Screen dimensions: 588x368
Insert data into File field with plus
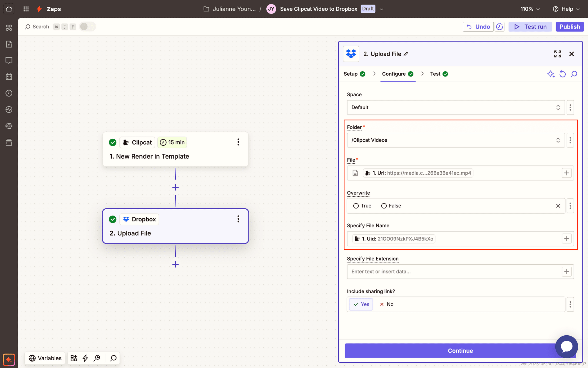(567, 173)
